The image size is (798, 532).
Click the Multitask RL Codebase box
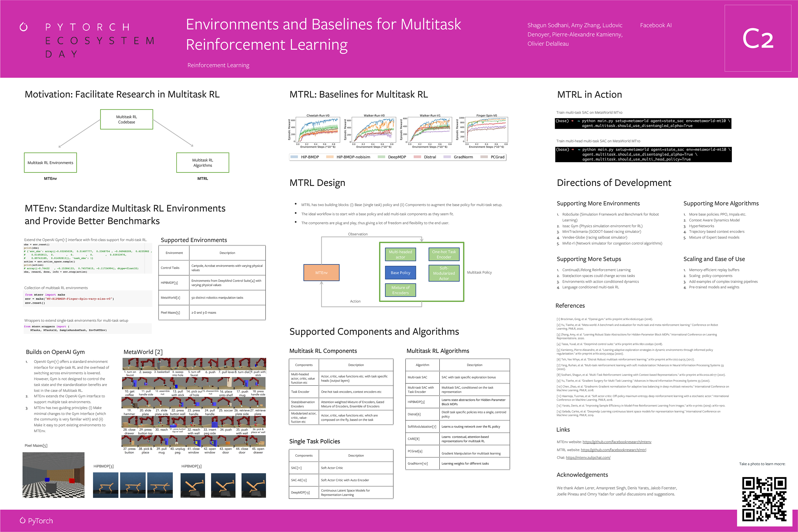126,119
